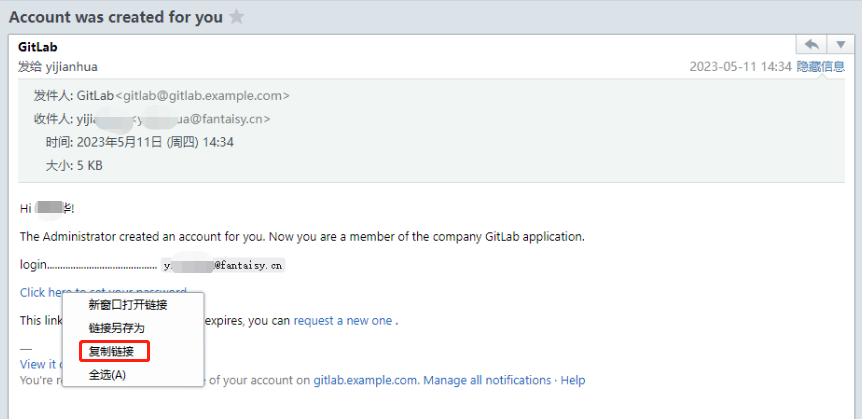Choose 全选(A) from the context menu
This screenshot has height=419, width=862.
[x=108, y=375]
